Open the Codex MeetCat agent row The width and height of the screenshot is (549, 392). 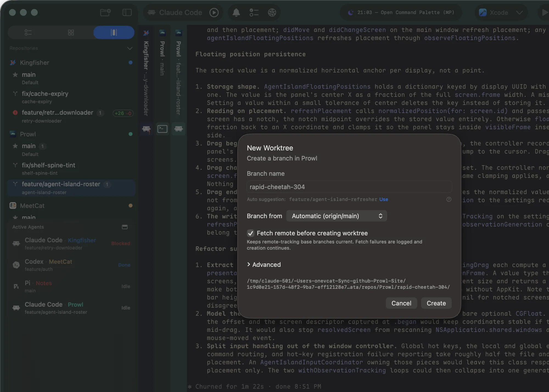tap(71, 265)
